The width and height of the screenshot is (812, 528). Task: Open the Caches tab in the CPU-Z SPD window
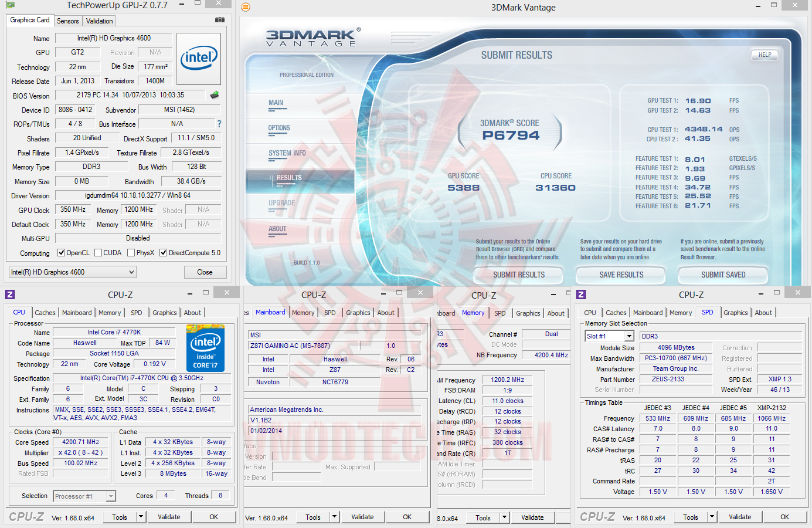(x=616, y=313)
